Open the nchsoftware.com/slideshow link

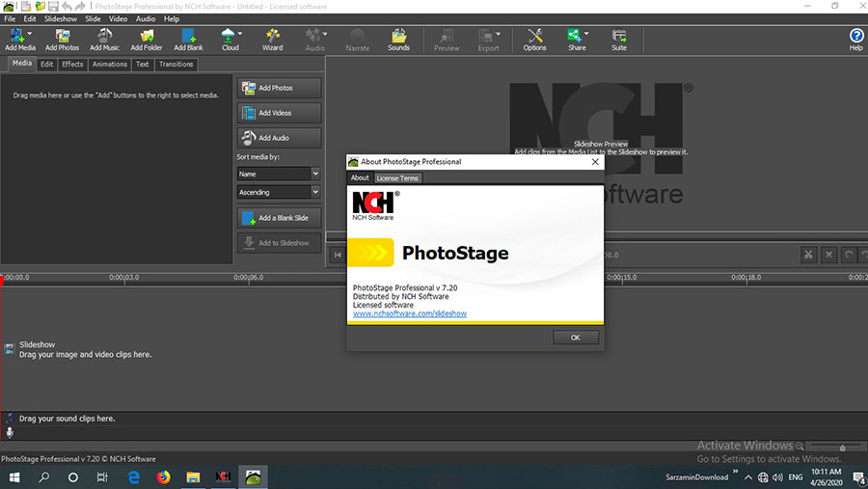coord(410,313)
